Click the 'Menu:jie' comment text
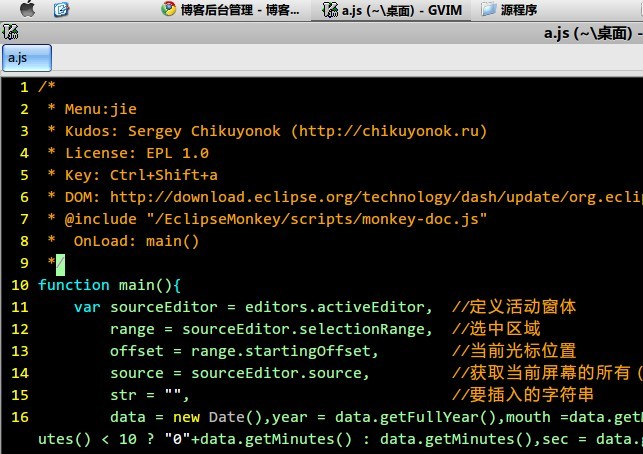Image resolution: width=643 pixels, height=454 pixels. [x=101, y=109]
